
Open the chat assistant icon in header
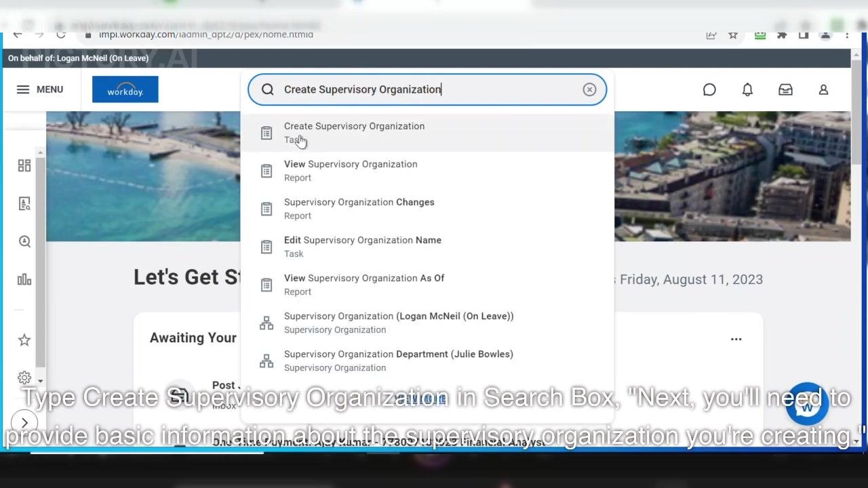tap(709, 89)
